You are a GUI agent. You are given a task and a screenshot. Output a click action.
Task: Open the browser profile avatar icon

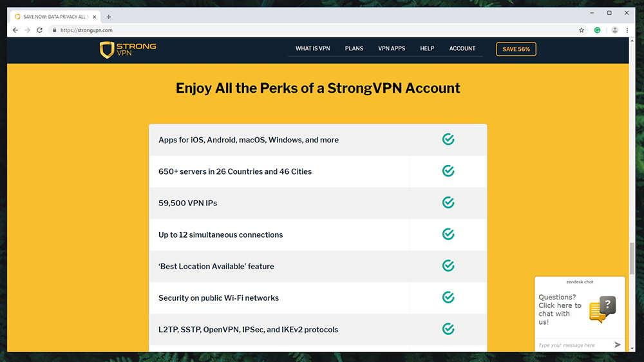(x=614, y=30)
